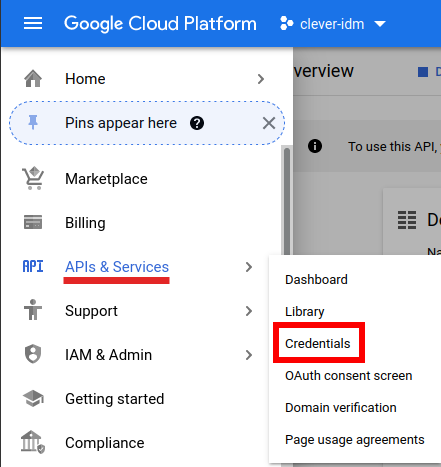The height and width of the screenshot is (467, 441).
Task: Choose Domain verification in the submenu
Action: click(341, 407)
